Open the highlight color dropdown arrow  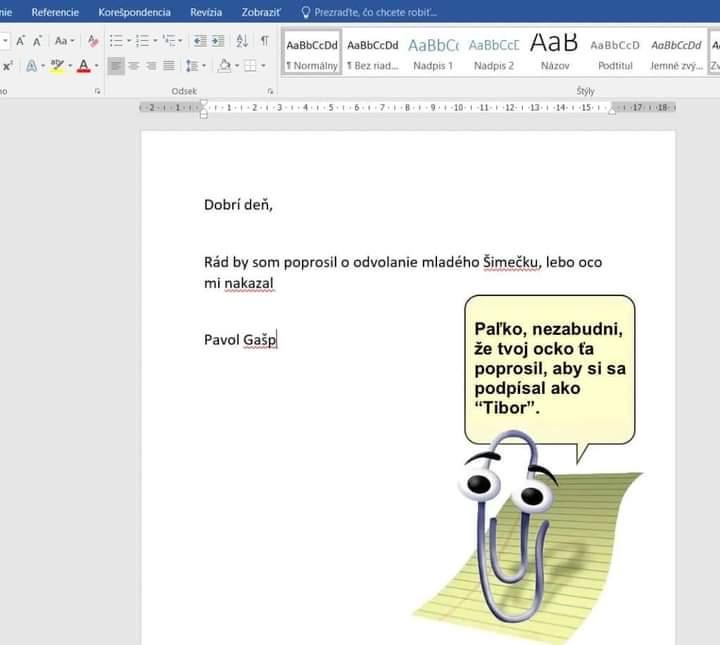click(x=70, y=66)
